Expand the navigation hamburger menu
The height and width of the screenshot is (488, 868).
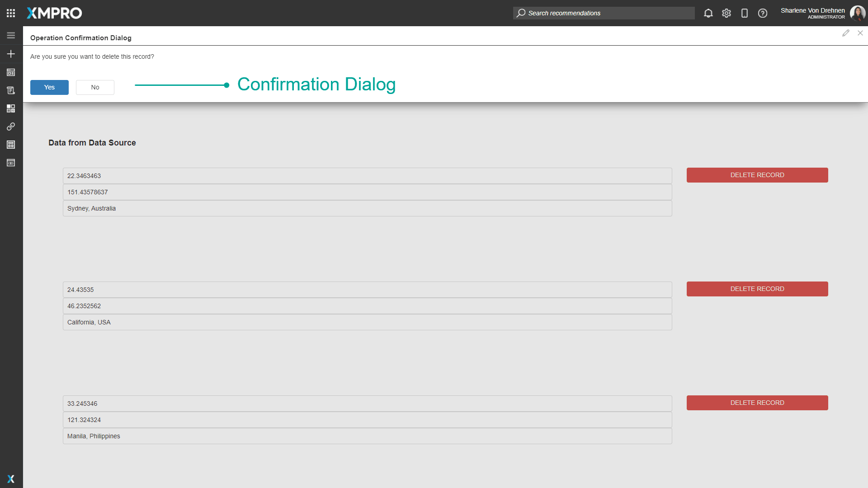point(11,35)
